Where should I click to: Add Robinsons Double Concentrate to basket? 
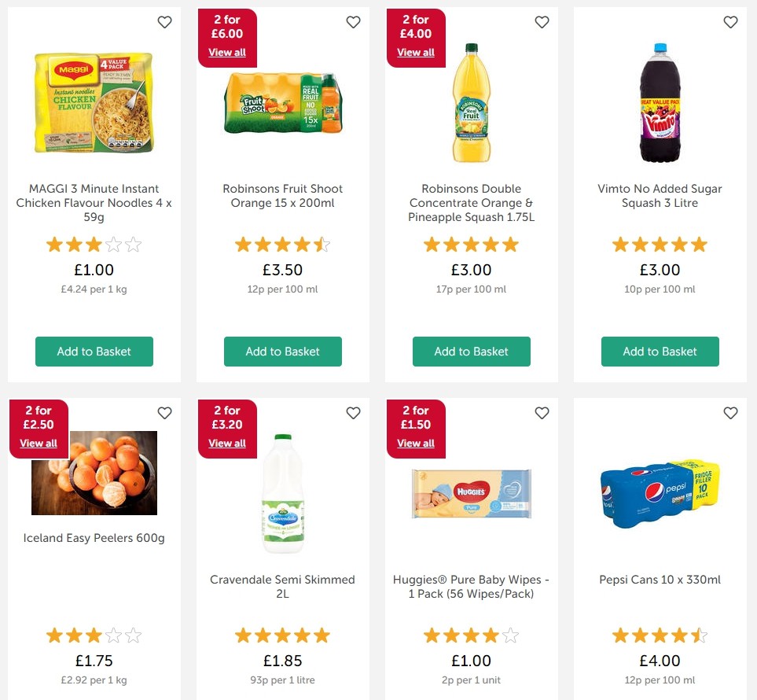tap(471, 352)
